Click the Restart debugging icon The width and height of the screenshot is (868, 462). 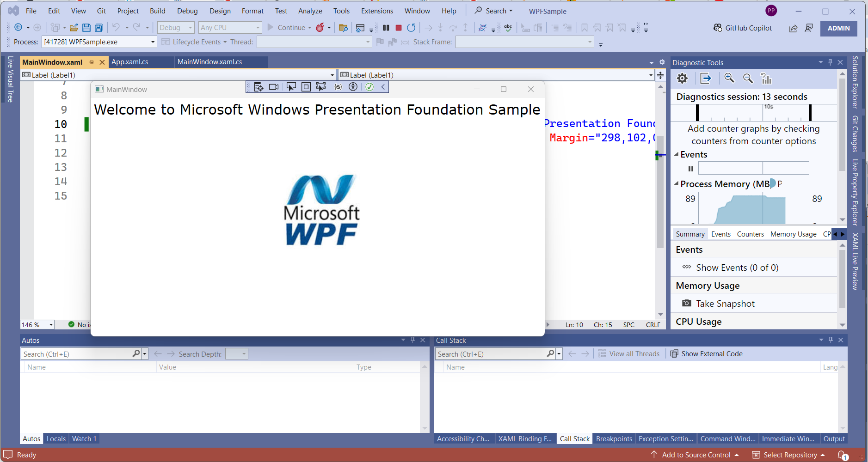411,28
